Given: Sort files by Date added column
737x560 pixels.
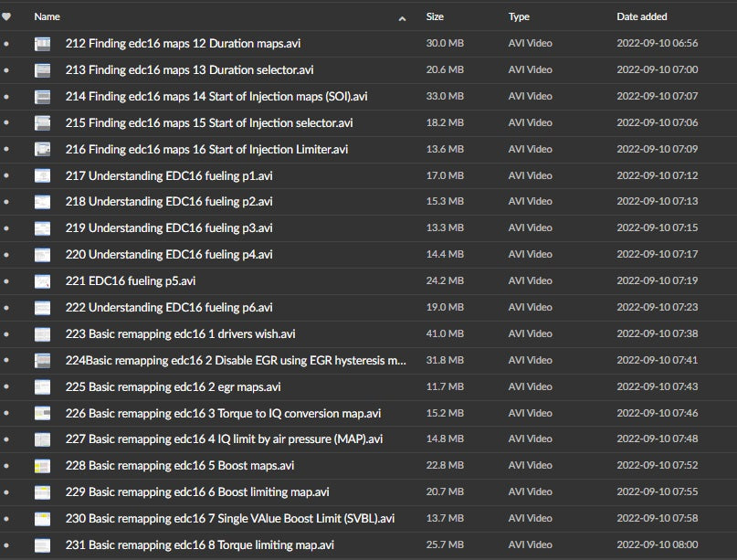Looking at the screenshot, I should click(x=641, y=16).
